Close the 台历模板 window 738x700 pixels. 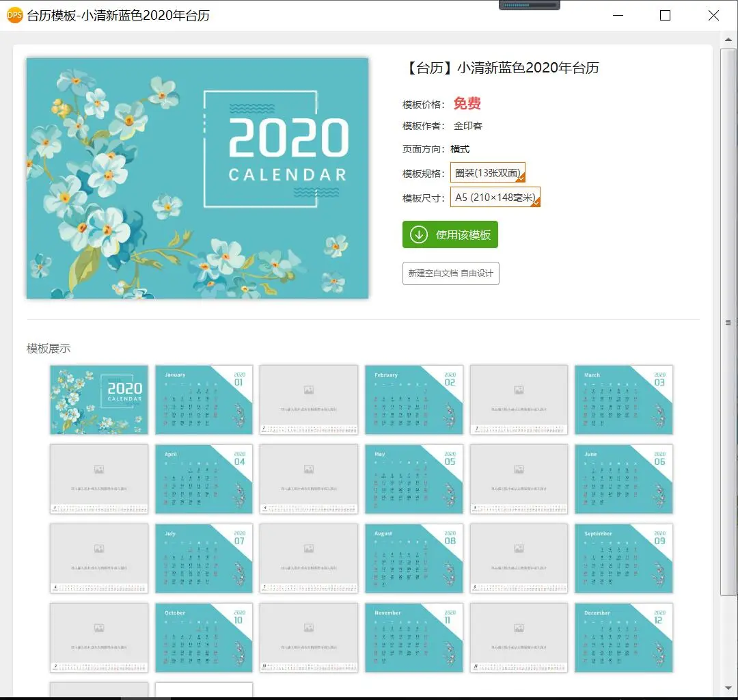(x=713, y=16)
